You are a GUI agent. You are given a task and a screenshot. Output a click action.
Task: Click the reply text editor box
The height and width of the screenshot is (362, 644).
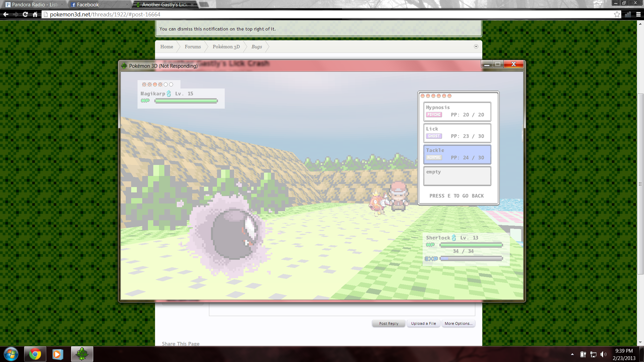tap(342, 309)
